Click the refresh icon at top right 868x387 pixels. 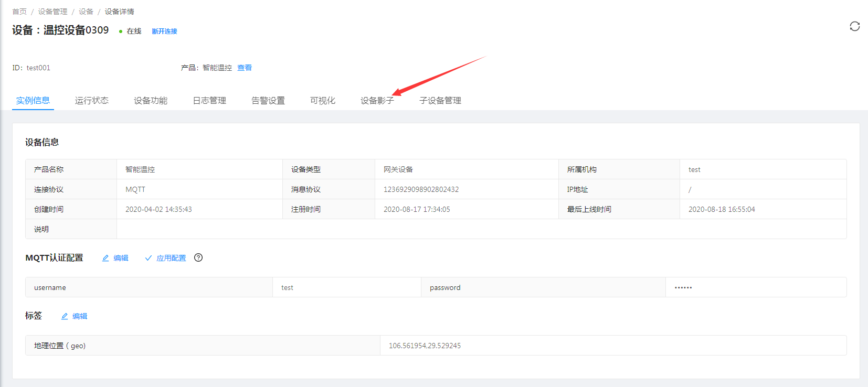coord(854,26)
